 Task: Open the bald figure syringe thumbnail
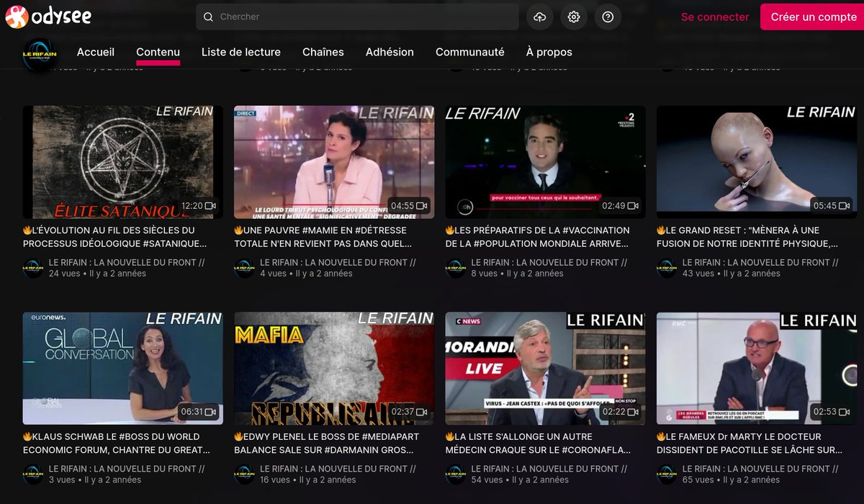click(757, 162)
